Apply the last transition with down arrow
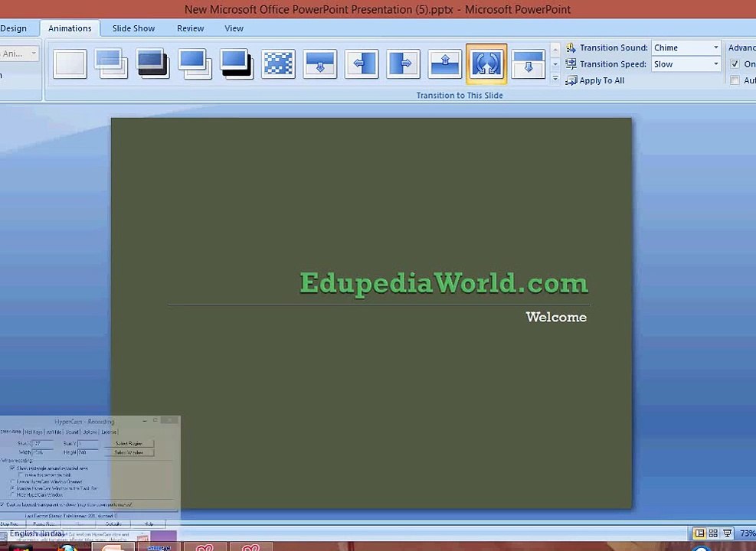Image resolution: width=756 pixels, height=551 pixels. 528,63
